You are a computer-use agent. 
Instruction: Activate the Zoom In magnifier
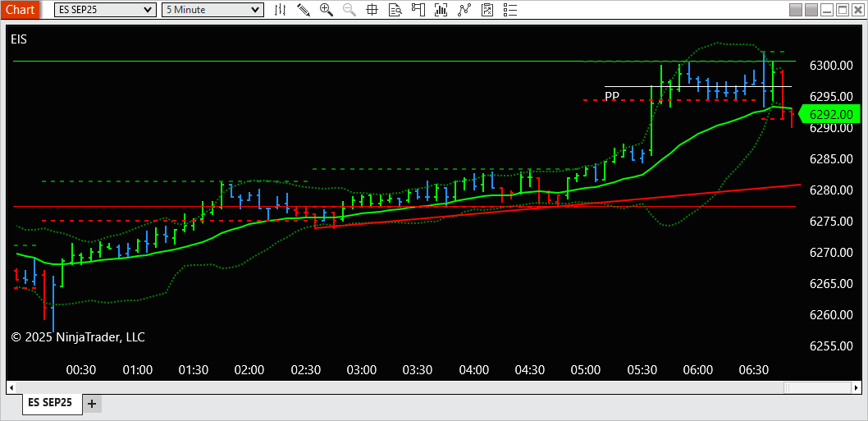pyautogui.click(x=327, y=9)
